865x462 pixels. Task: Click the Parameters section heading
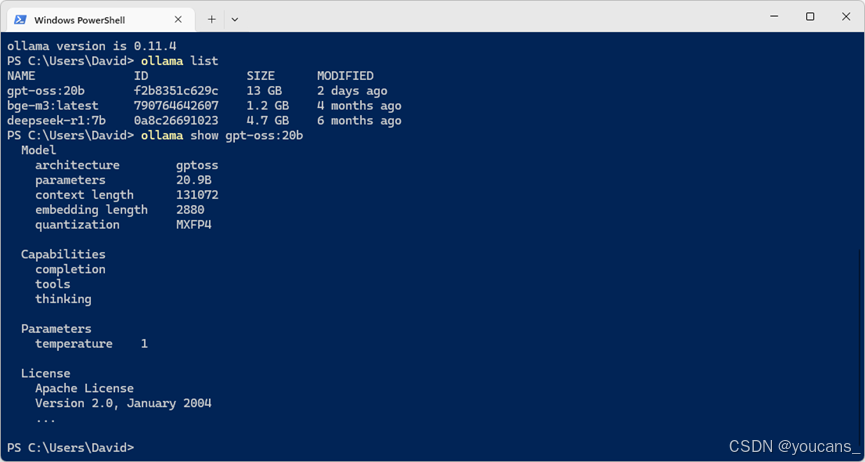[x=56, y=329]
